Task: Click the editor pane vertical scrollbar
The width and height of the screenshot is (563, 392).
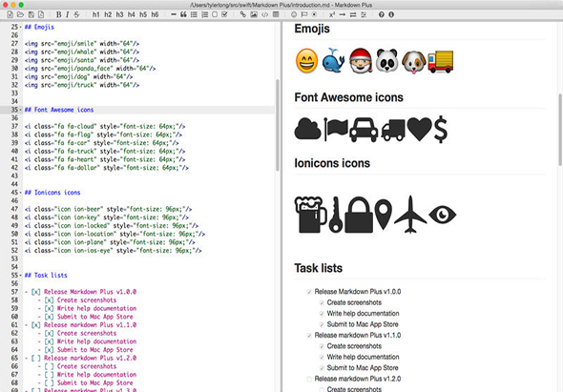Action: pos(278,125)
